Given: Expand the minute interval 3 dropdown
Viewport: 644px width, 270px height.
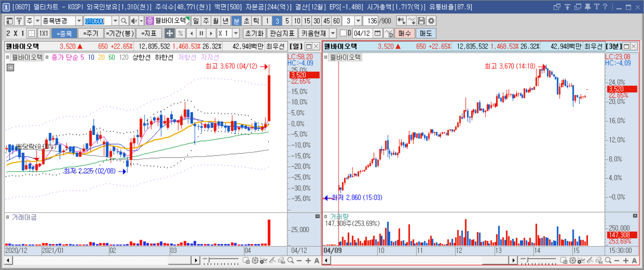Looking at the screenshot, I should (358, 21).
